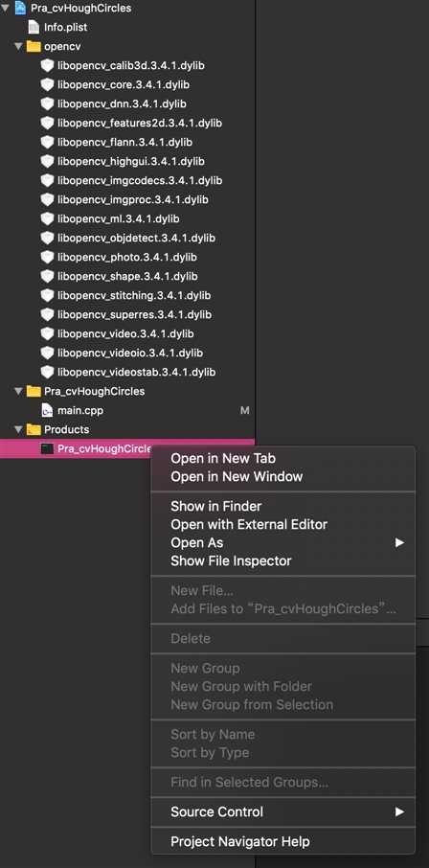Click the black executable icon for Pra_cvHoughCircles product
This screenshot has width=429, height=868.
[48, 449]
